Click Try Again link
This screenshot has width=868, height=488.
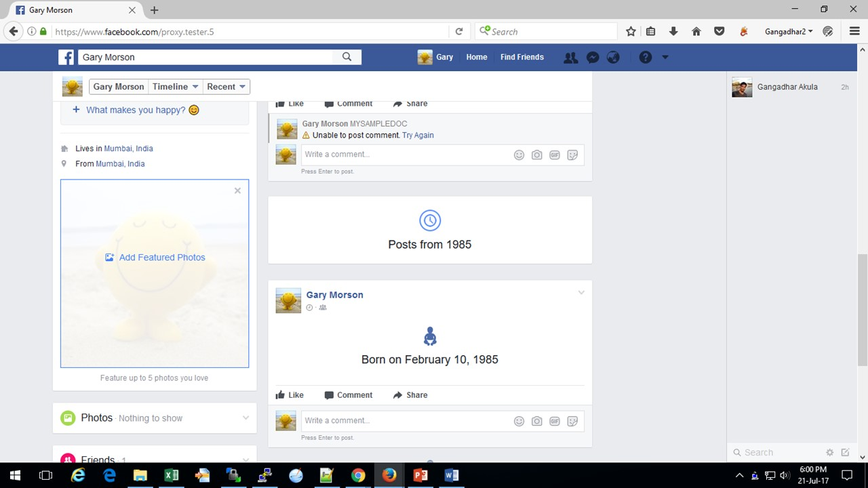(x=418, y=135)
